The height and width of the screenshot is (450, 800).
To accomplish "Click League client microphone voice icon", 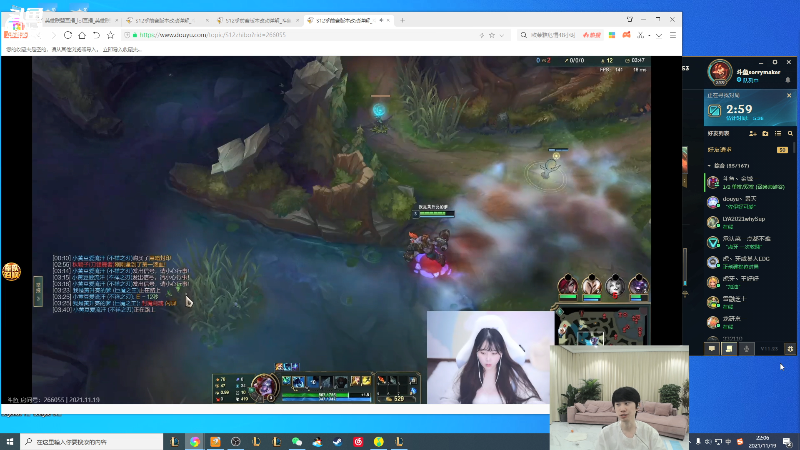I will click(x=746, y=349).
